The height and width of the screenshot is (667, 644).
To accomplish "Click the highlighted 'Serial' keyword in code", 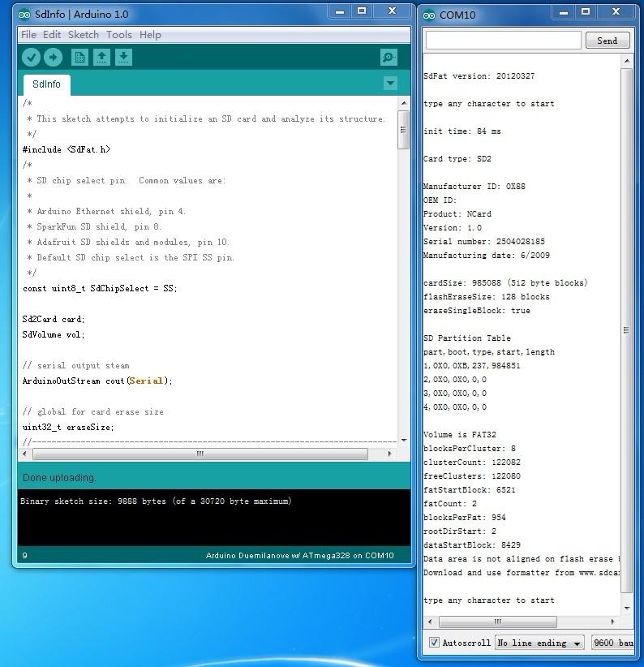I will click(146, 381).
